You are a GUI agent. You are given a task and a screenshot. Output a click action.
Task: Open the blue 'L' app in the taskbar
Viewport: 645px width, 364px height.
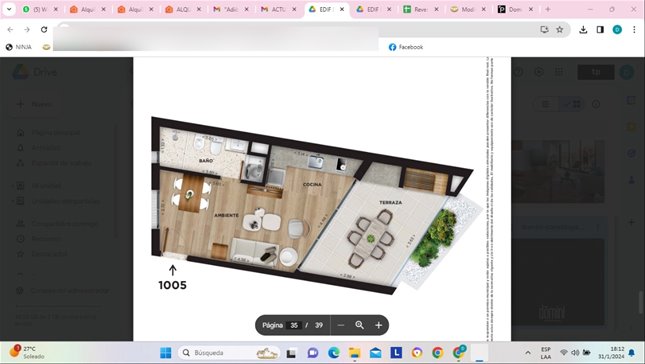click(396, 353)
